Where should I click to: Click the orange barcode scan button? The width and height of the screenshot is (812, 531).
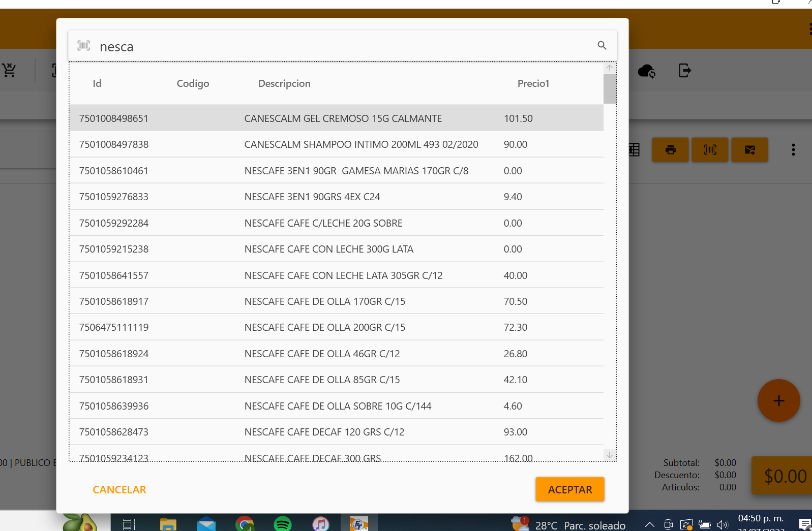pos(710,150)
